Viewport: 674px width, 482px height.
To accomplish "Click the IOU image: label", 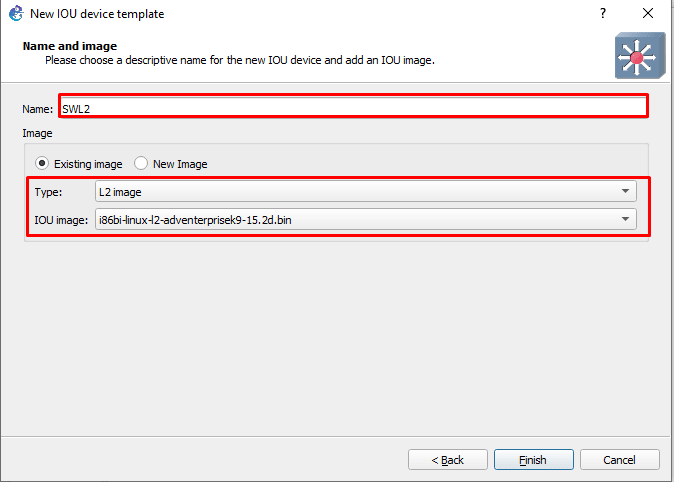I will [61, 220].
